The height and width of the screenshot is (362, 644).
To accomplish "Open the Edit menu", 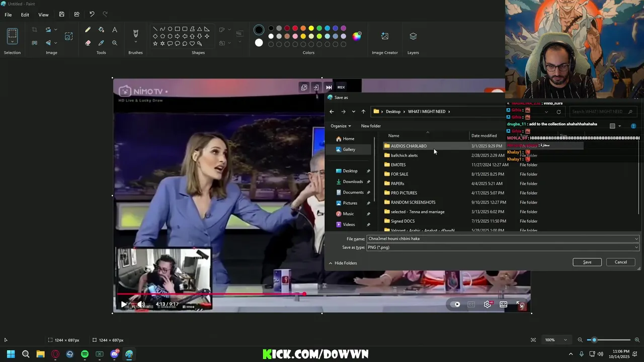I will (25, 15).
